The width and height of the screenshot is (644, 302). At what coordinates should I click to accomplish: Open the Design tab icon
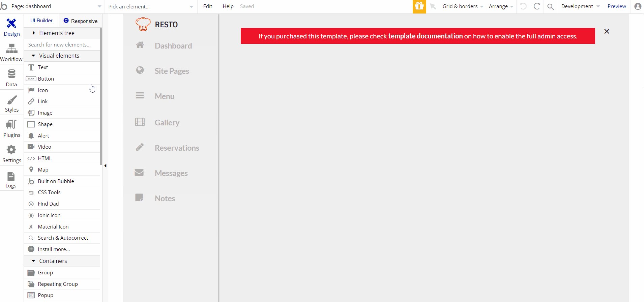[x=11, y=24]
